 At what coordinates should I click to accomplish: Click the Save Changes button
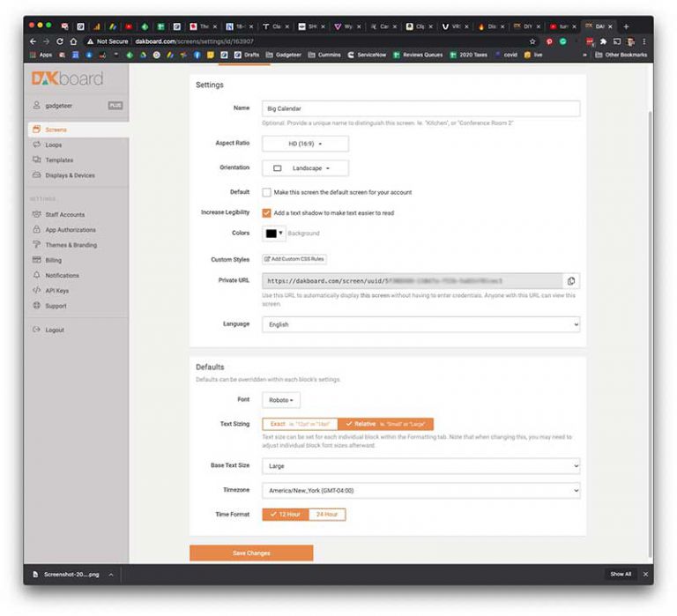(x=251, y=553)
